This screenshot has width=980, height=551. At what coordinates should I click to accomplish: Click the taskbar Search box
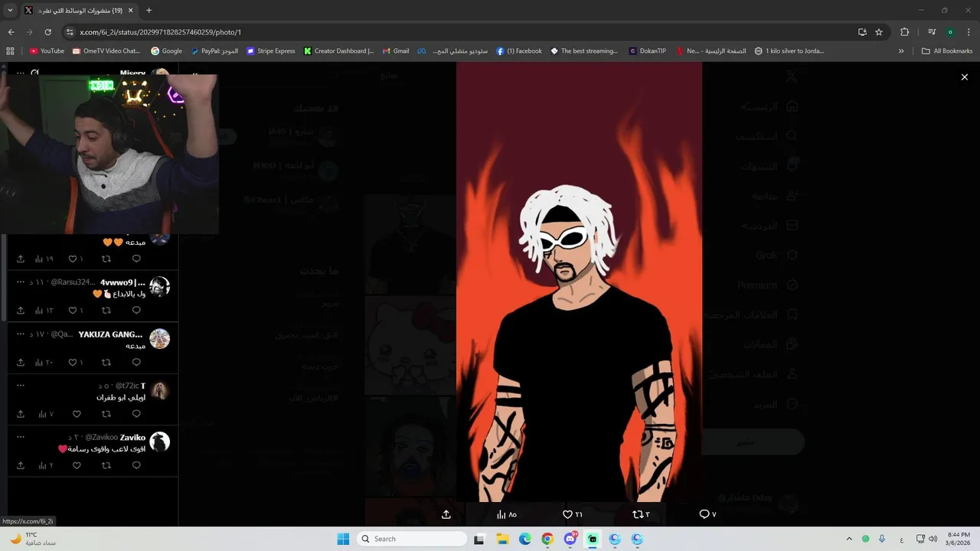click(x=412, y=539)
